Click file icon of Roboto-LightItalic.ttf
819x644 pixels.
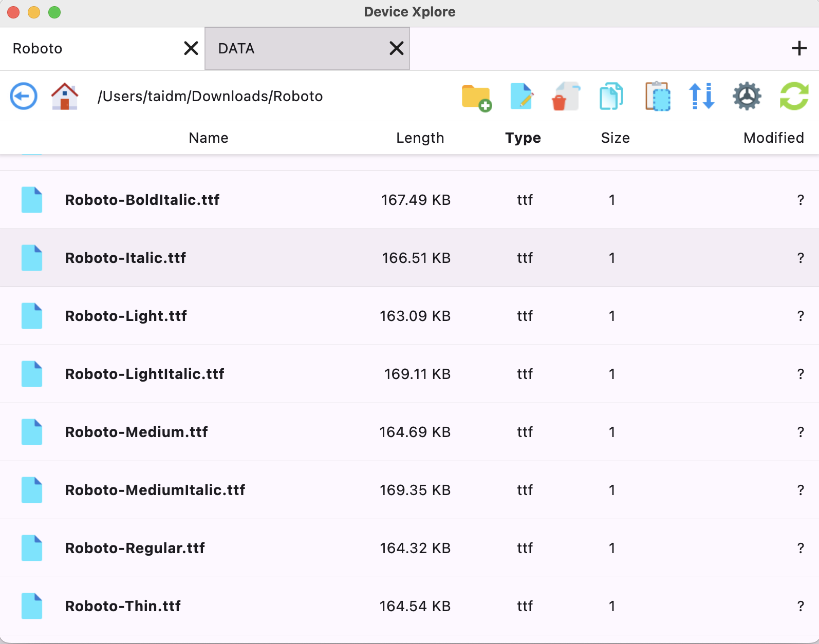31,374
